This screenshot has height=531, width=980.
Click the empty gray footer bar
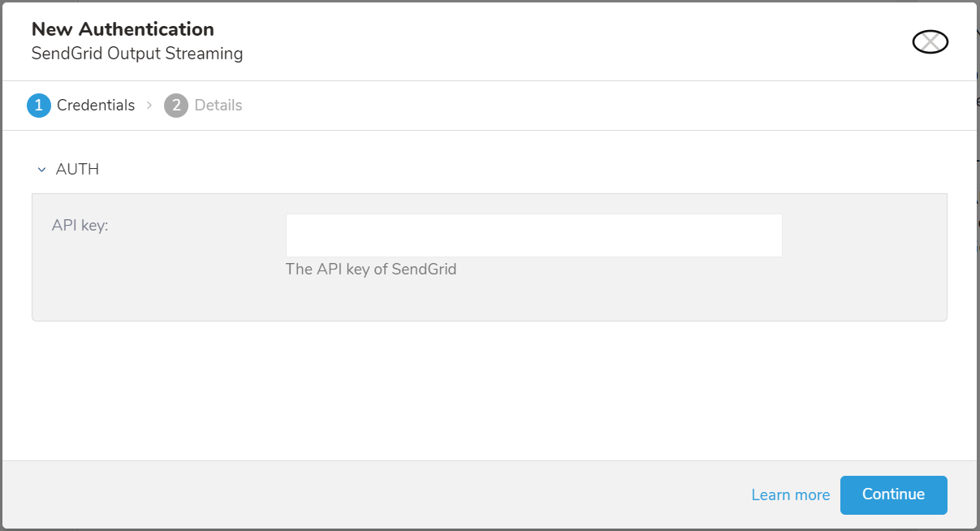point(365,494)
